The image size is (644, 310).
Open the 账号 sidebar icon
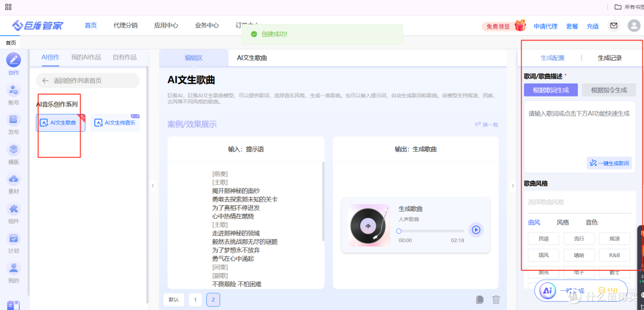(14, 90)
